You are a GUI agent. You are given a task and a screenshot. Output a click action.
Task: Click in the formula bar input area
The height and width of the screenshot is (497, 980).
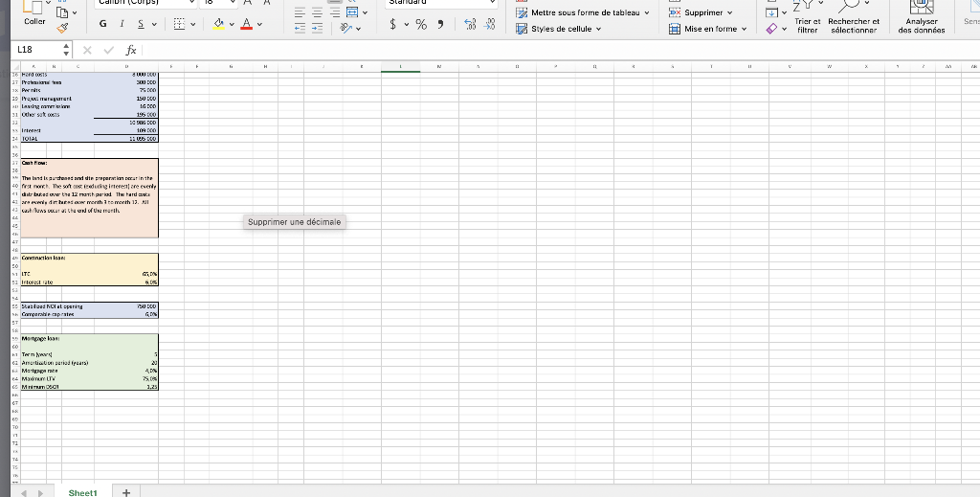click(x=561, y=50)
